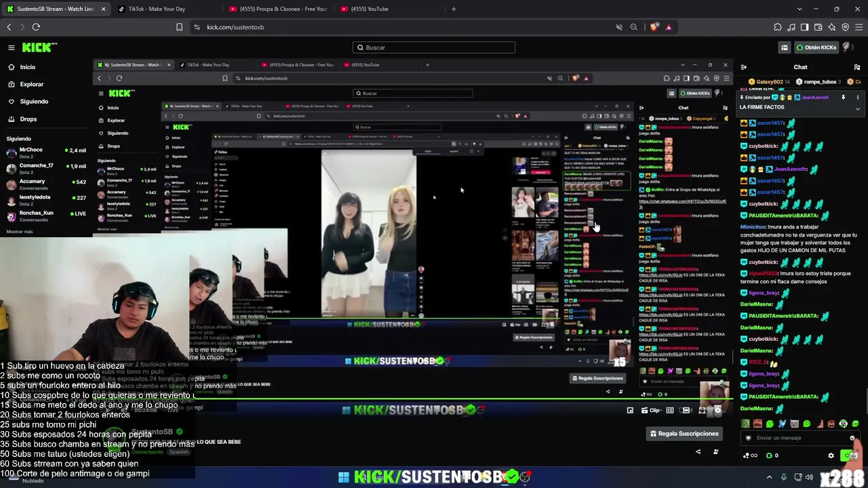
Task: Open the tab search dropdown in the outermost title bar
Action: click(800, 9)
